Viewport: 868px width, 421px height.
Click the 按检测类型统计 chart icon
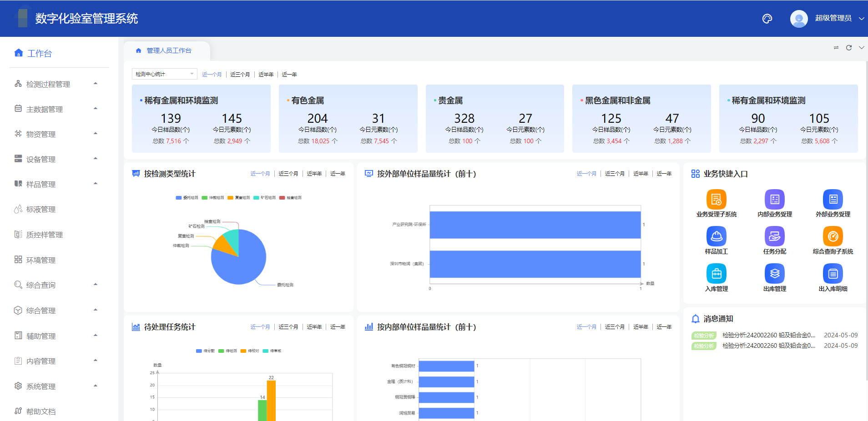(136, 174)
